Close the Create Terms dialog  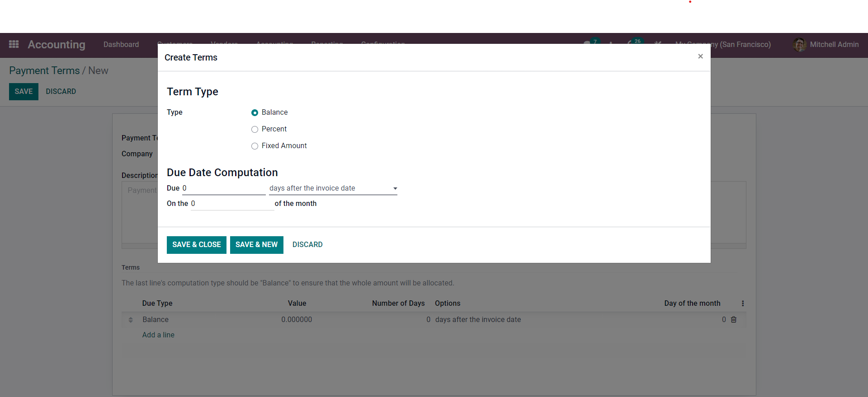pos(700,56)
